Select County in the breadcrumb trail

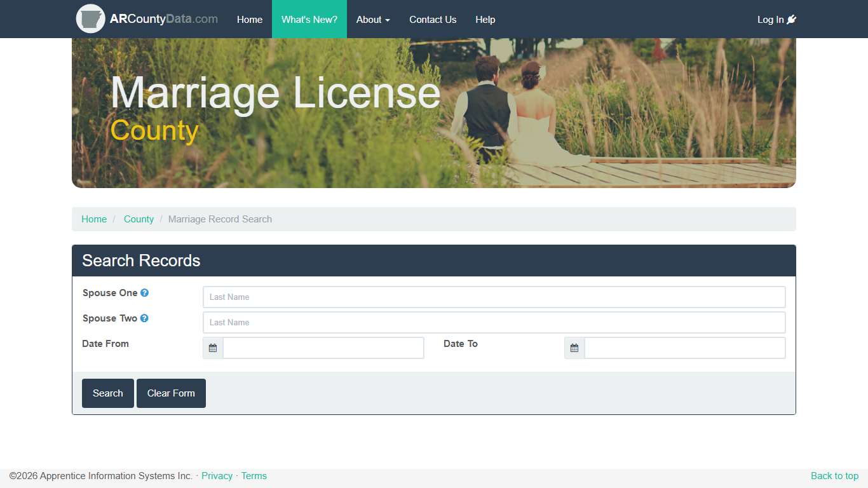pos(139,219)
